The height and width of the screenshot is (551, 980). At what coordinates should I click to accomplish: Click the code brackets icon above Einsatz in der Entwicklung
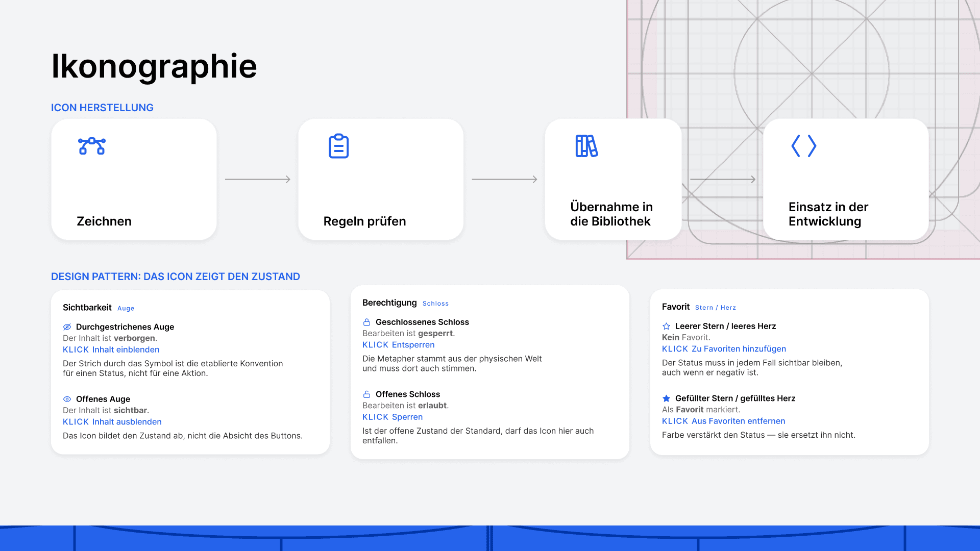(804, 146)
